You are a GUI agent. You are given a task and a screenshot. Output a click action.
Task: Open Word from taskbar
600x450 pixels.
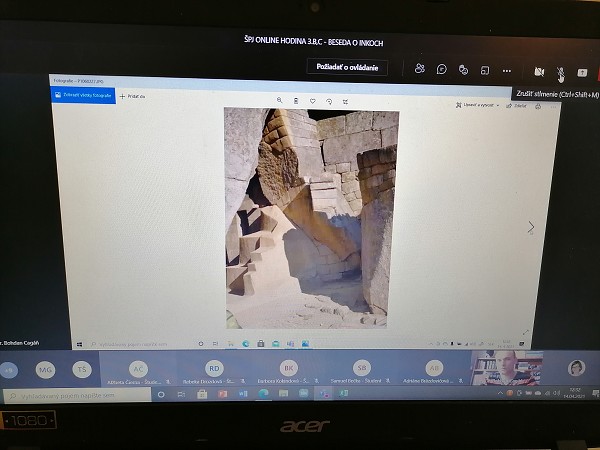(x=243, y=393)
